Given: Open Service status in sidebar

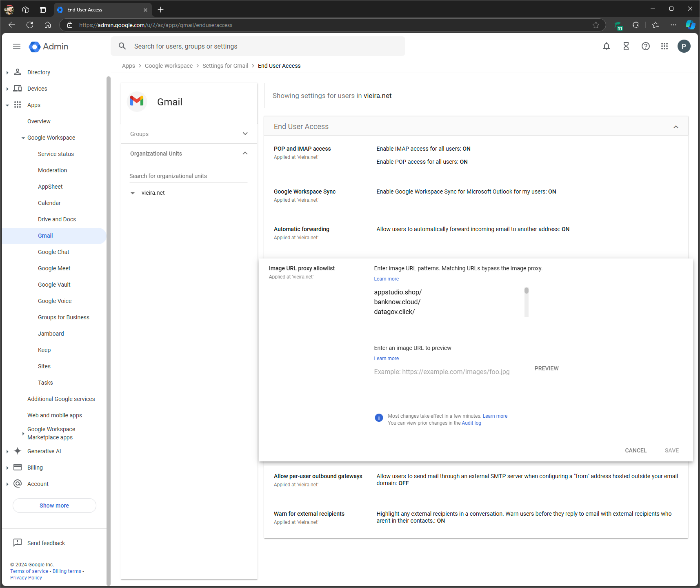Looking at the screenshot, I should tap(56, 154).
